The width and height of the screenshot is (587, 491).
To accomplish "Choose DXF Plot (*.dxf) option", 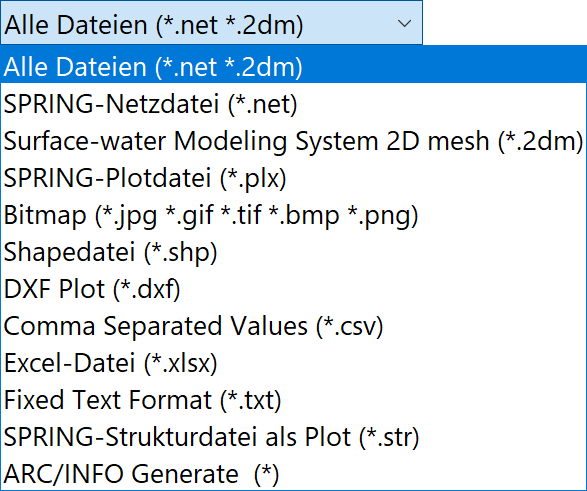I will click(x=294, y=289).
